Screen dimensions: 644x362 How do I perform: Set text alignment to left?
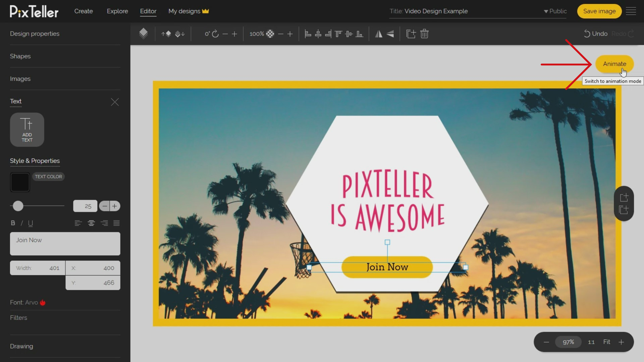click(78, 223)
